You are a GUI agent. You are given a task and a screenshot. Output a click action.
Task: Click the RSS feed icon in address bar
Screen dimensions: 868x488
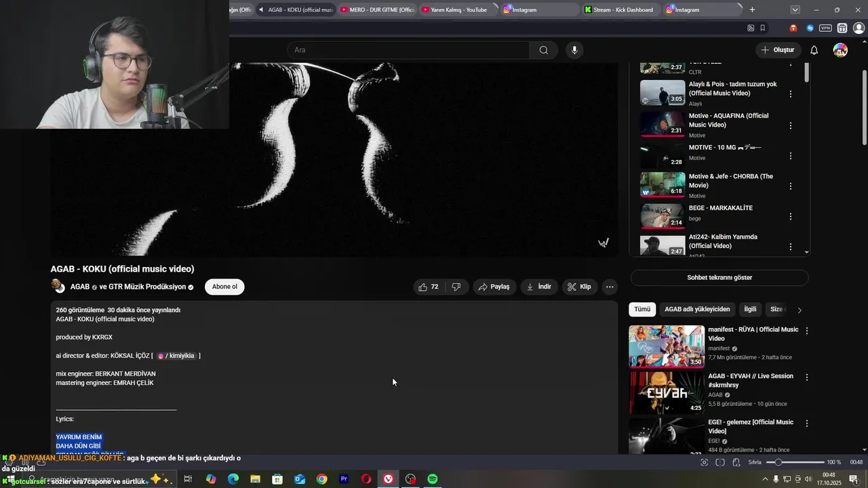[751, 28]
